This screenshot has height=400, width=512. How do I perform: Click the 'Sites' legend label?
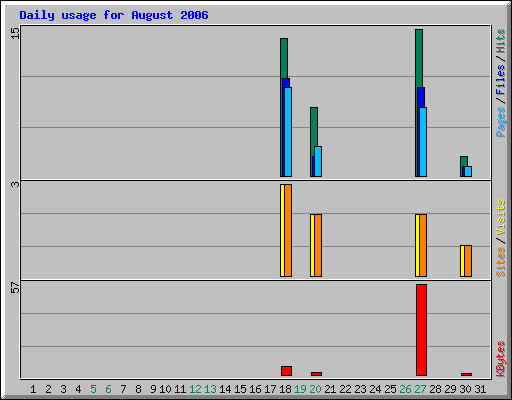coord(501,262)
